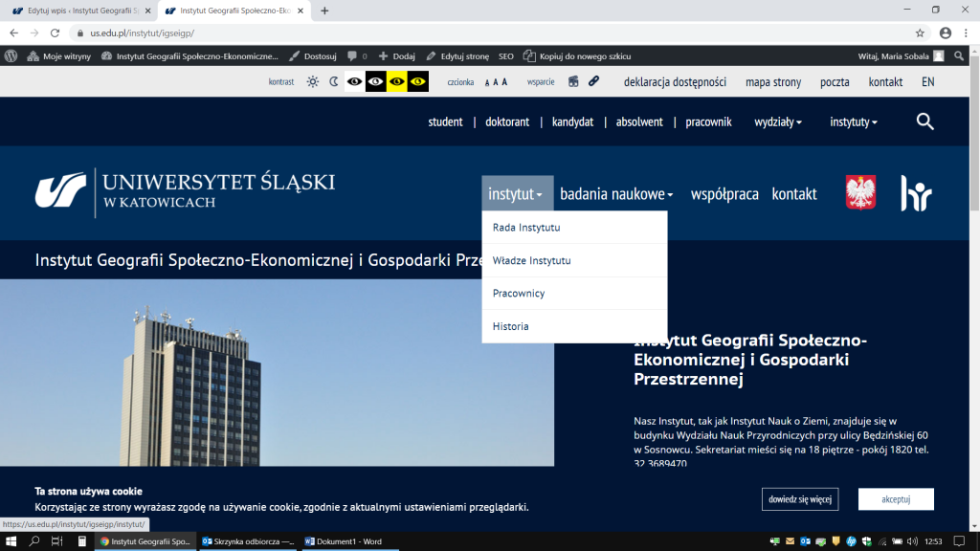Select Władze Instytutu menu entry
The width and height of the screenshot is (980, 551).
point(574,260)
